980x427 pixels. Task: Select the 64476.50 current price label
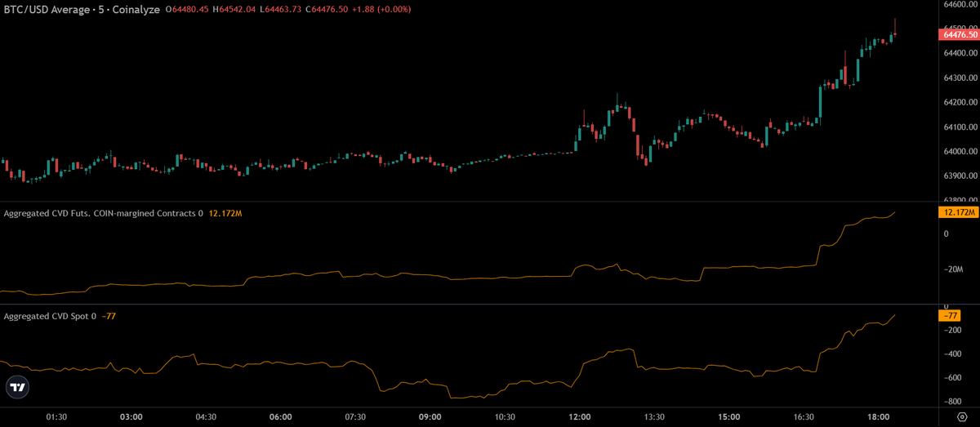point(960,34)
